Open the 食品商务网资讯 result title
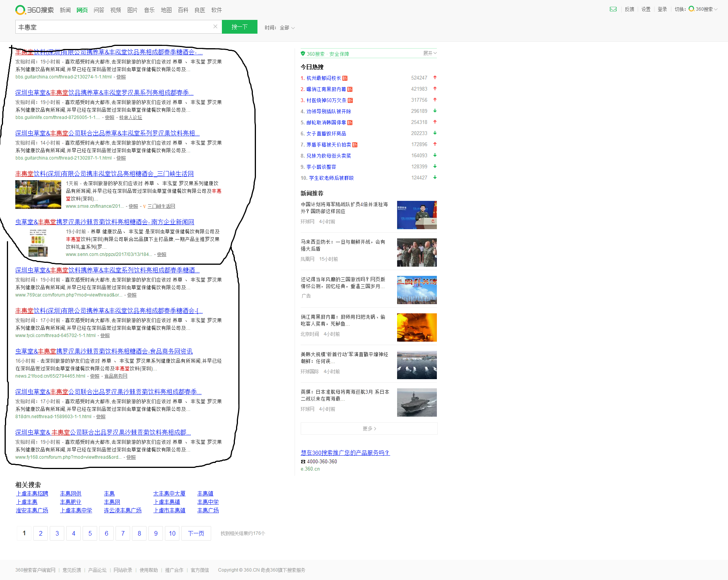This screenshot has height=580, width=728. [104, 351]
